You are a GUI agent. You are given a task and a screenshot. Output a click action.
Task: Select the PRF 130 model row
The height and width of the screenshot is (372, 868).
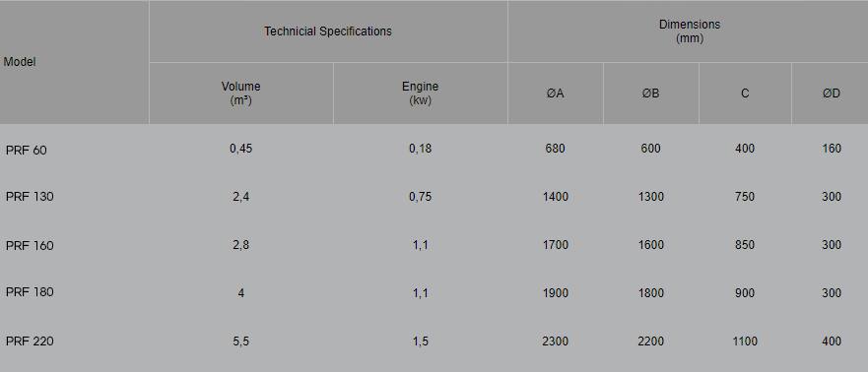point(434,197)
